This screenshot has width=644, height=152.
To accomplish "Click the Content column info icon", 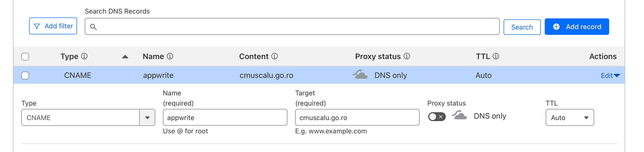I will click(275, 56).
